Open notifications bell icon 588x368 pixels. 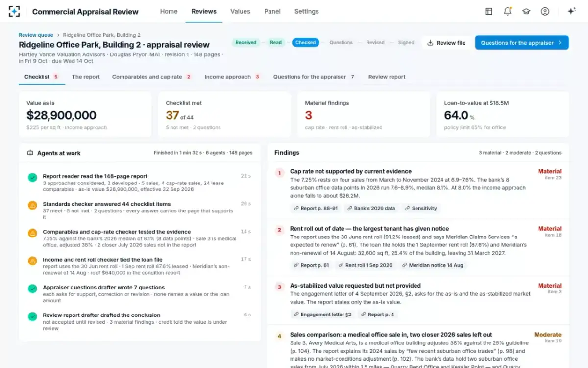tap(508, 11)
